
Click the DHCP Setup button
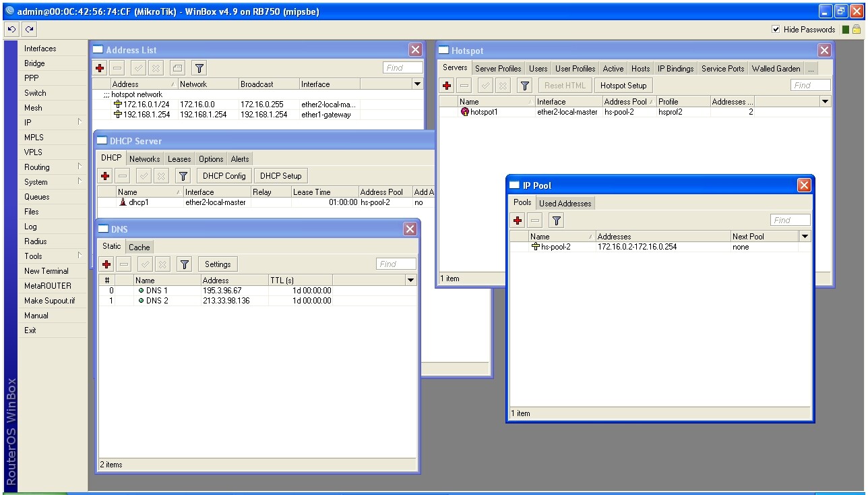click(x=281, y=176)
